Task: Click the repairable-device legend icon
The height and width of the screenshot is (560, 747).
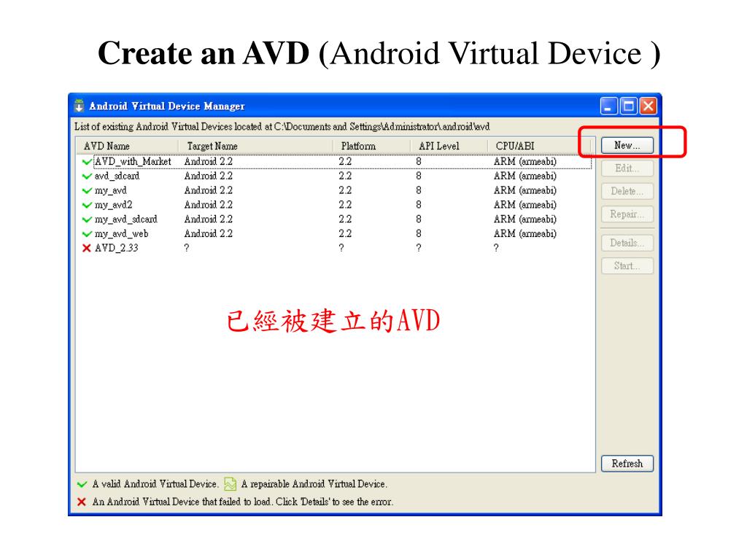Action: pos(230,484)
